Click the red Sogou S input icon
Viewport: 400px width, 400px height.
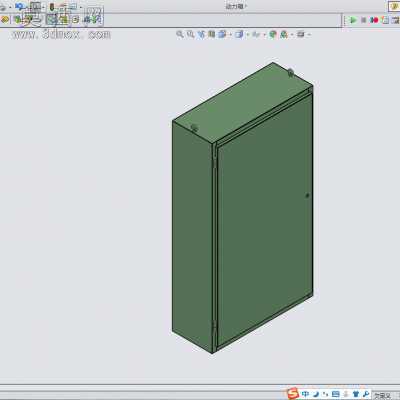coord(293,393)
